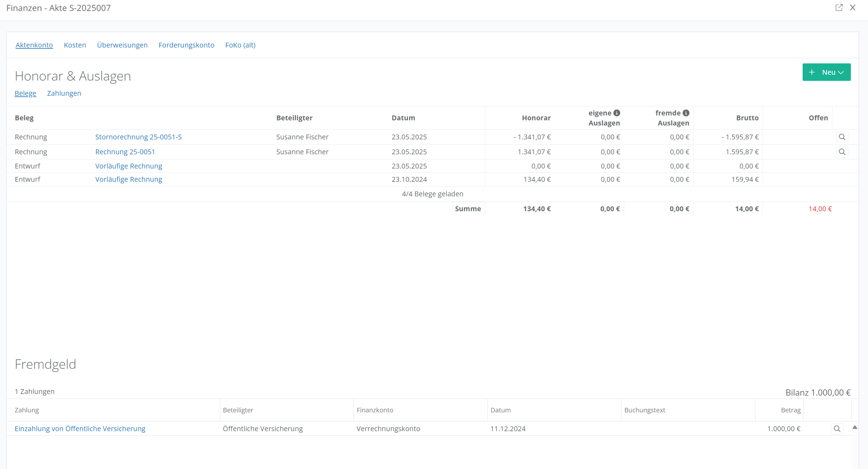Open Stornorechnung 25-0051-S link
This screenshot has width=868, height=469.
click(138, 137)
